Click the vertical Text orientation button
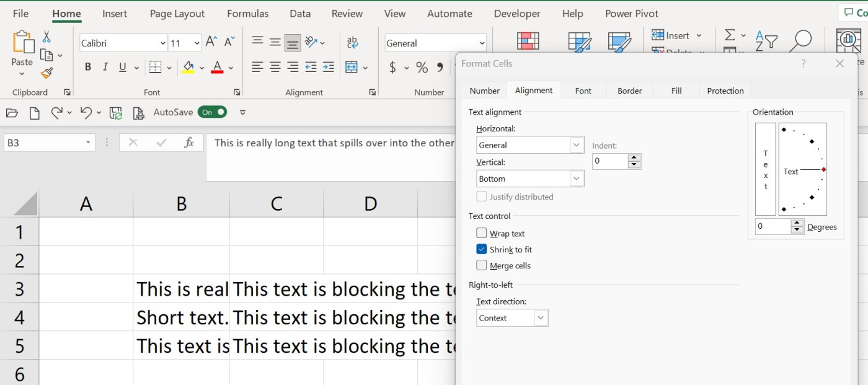This screenshot has height=385, width=868. click(x=766, y=169)
